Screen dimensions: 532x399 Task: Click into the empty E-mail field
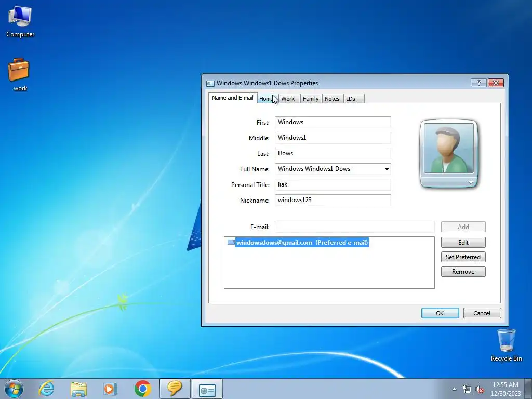click(x=354, y=227)
